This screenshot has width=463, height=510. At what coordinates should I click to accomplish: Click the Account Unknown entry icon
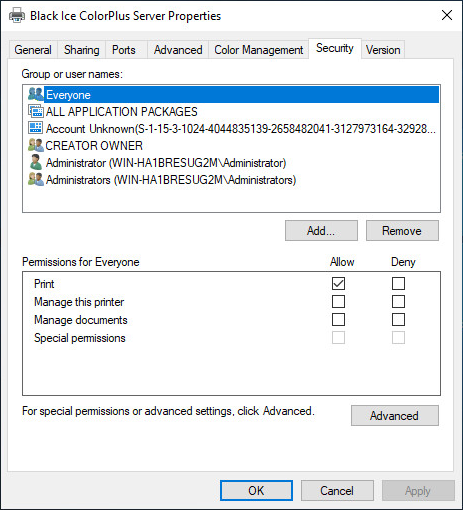click(36, 128)
